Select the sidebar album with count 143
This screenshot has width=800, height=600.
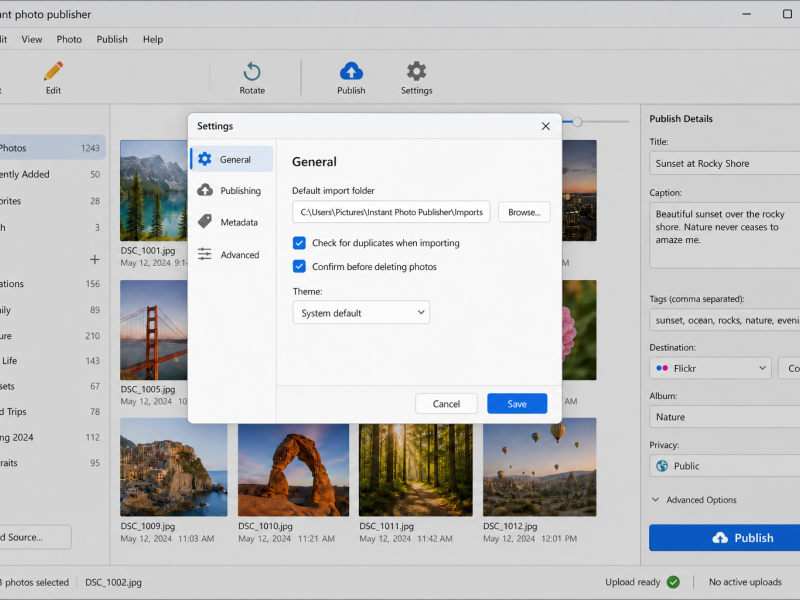(x=51, y=361)
